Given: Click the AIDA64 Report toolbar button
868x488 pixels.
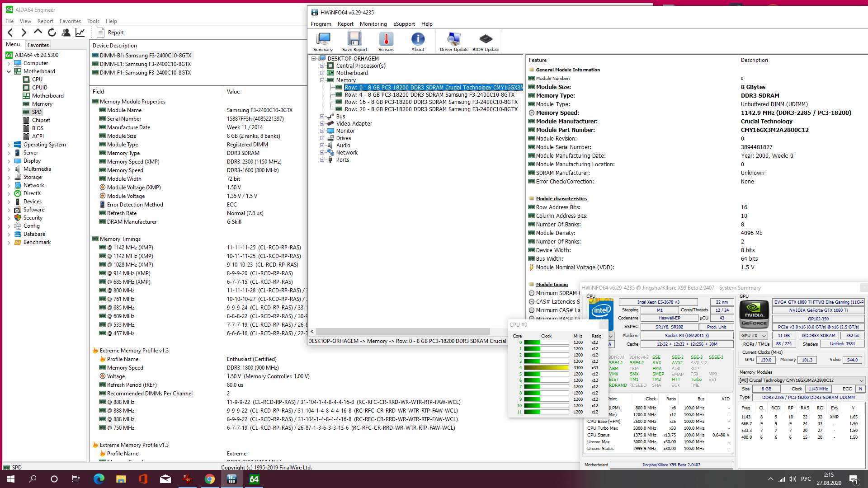Looking at the screenshot, I should [111, 33].
